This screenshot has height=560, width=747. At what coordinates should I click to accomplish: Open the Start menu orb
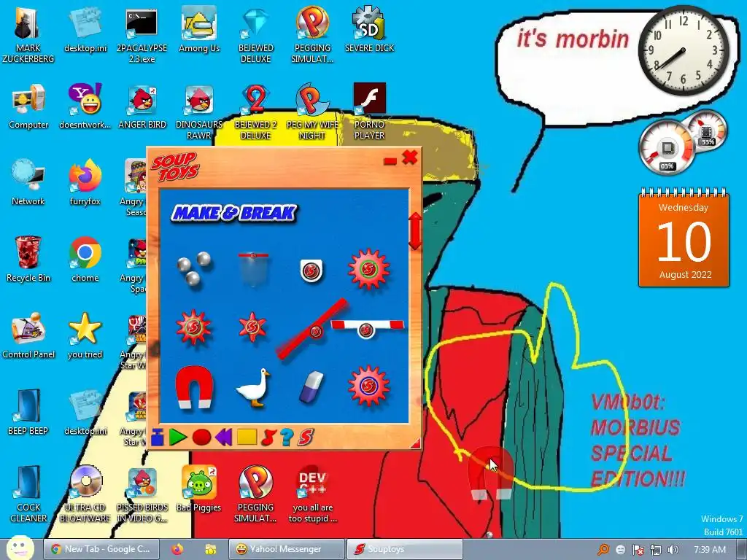20,548
